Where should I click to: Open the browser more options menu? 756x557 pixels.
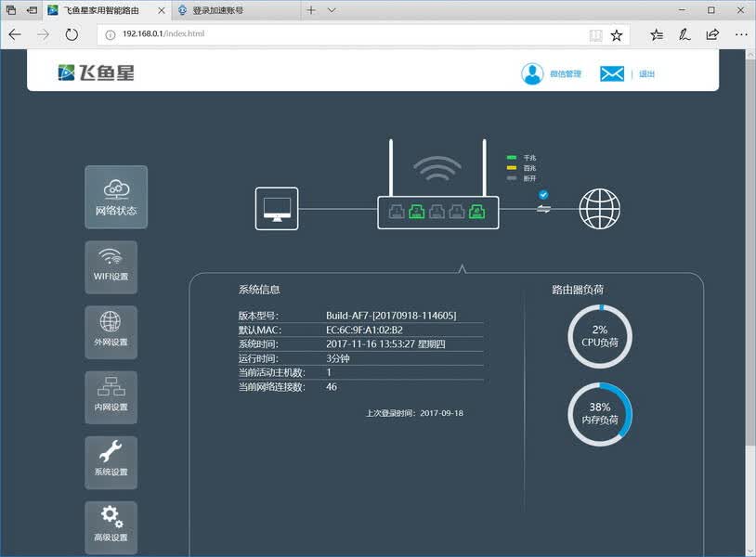[741, 34]
